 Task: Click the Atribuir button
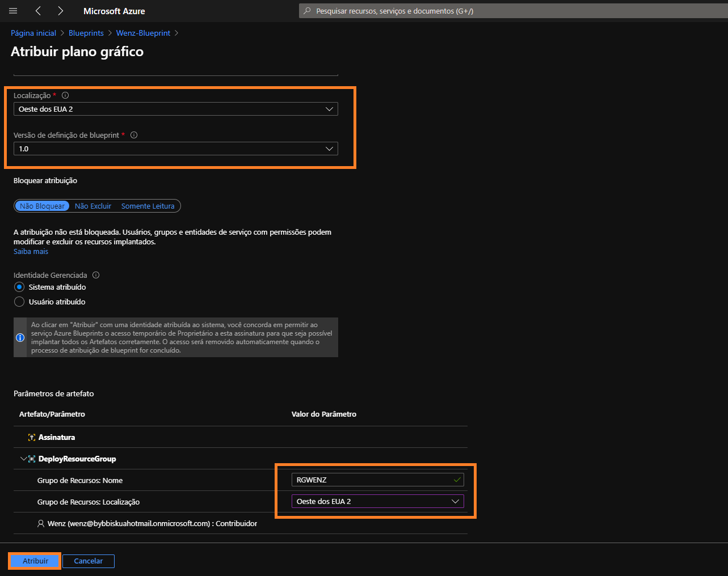tap(35, 561)
